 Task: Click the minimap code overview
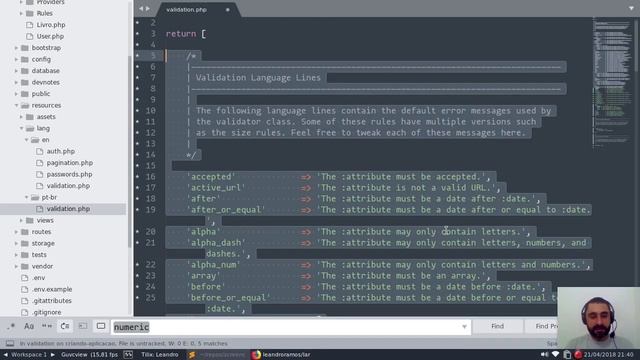612,82
